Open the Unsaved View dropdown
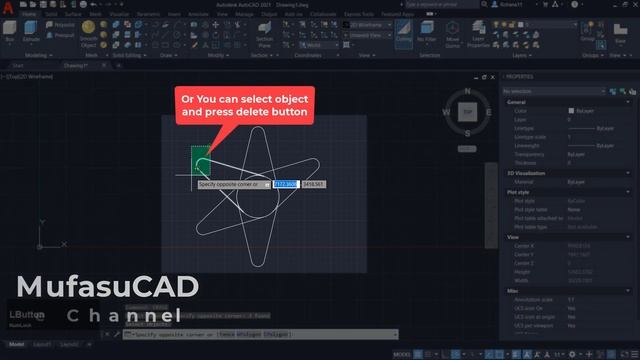 pyautogui.click(x=371, y=36)
